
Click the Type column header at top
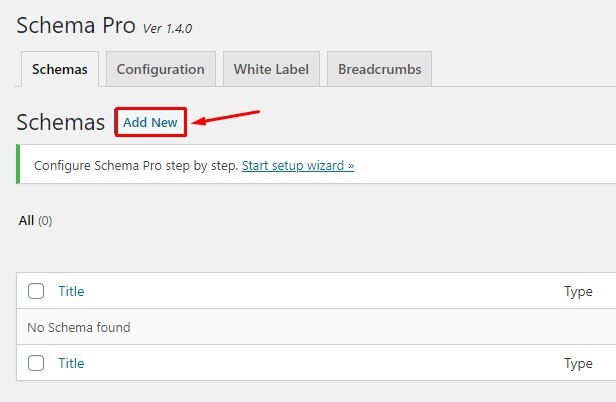tap(578, 292)
